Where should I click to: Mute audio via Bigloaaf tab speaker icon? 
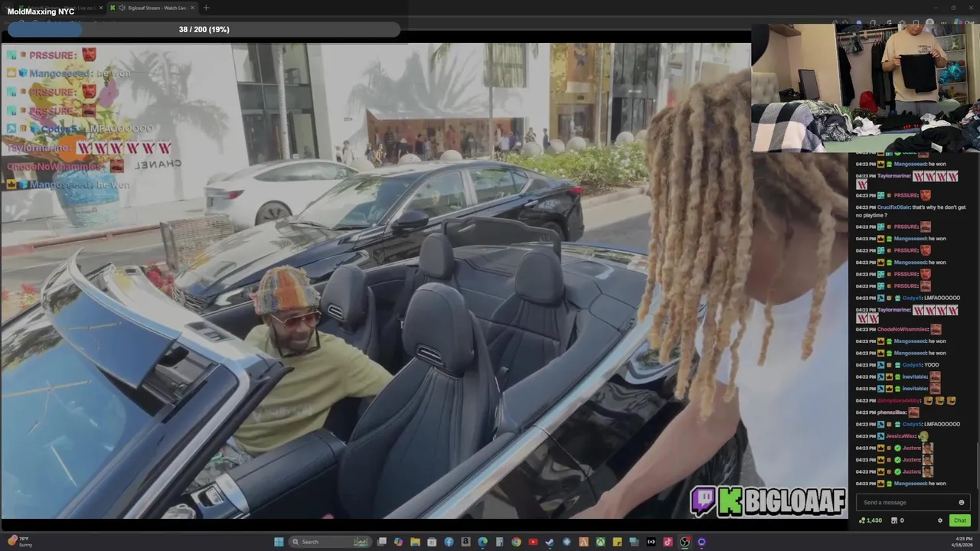122,8
